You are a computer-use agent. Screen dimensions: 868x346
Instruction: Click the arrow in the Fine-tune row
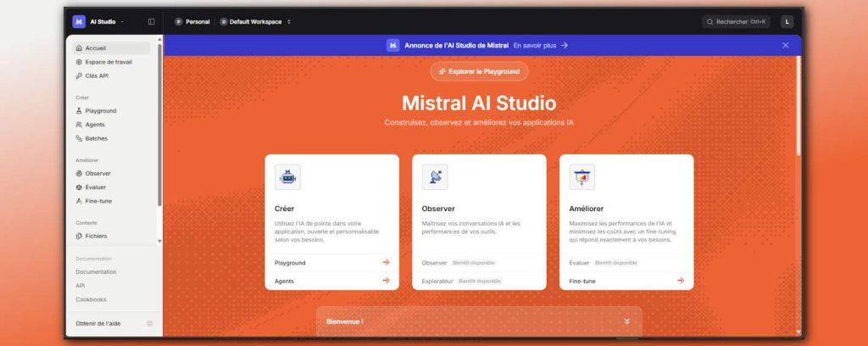(681, 281)
